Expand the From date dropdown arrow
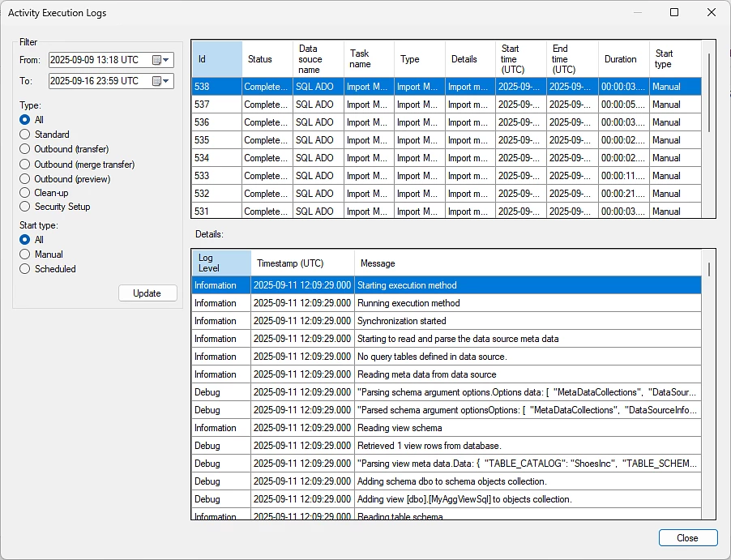This screenshot has height=560, width=731. tap(167, 60)
